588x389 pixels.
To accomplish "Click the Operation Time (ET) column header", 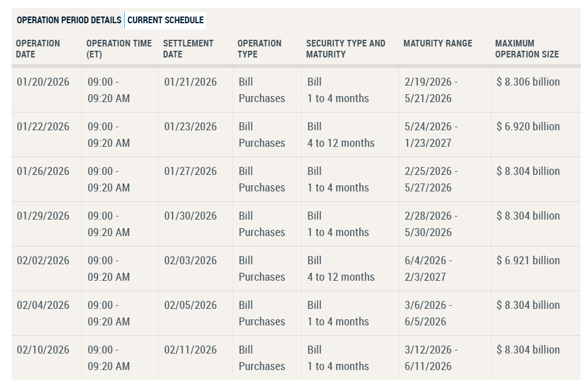I will pos(119,49).
